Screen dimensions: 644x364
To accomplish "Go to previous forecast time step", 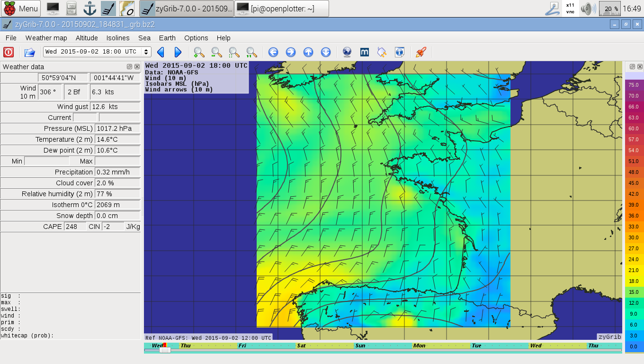I will tap(161, 52).
